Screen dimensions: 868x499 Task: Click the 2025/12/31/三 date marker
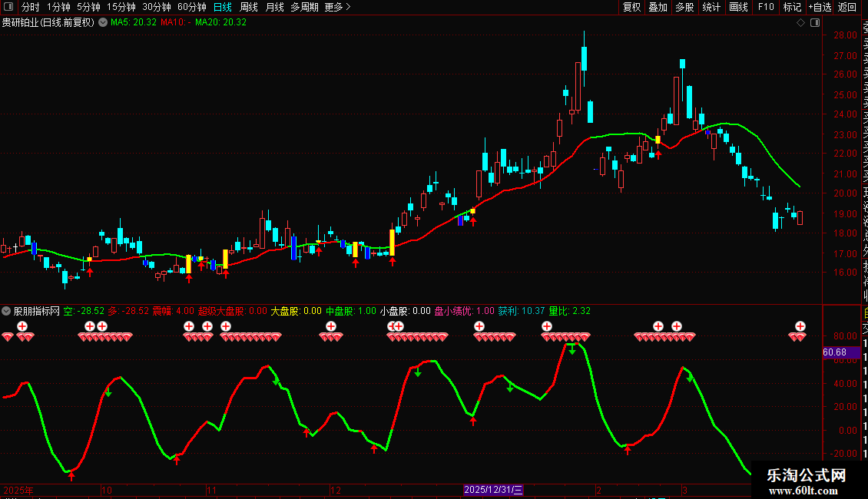(492, 490)
